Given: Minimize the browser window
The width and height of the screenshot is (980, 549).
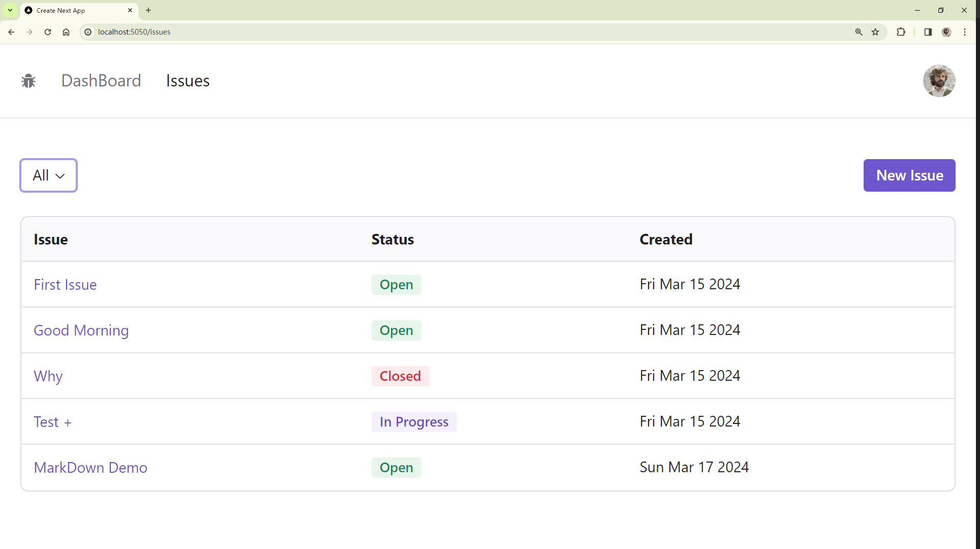Looking at the screenshot, I should click(917, 10).
